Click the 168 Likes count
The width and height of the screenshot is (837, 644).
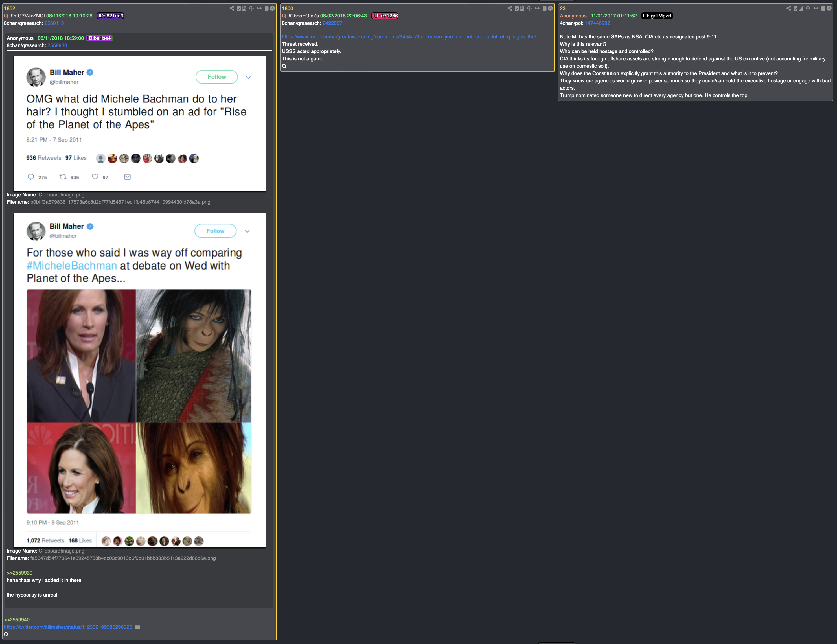click(x=80, y=540)
